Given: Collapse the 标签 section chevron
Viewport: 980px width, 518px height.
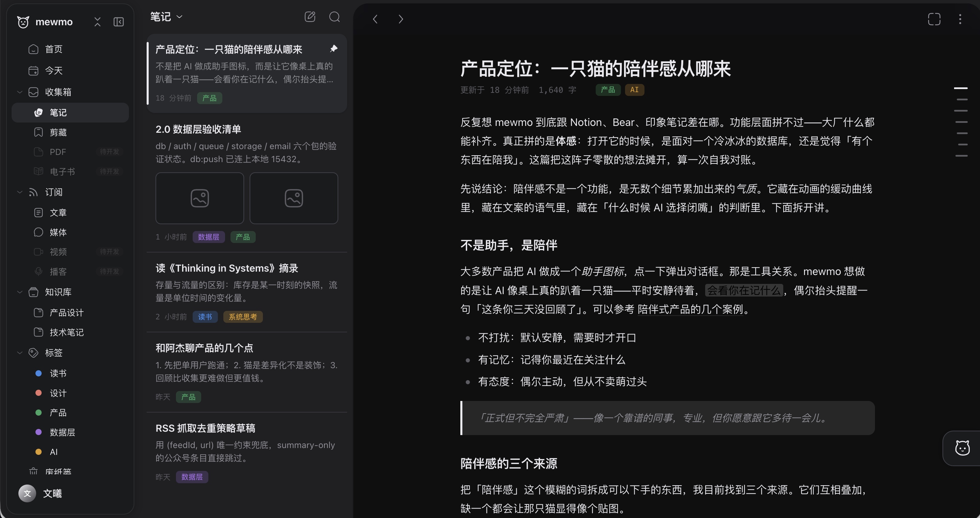Looking at the screenshot, I should pos(20,353).
